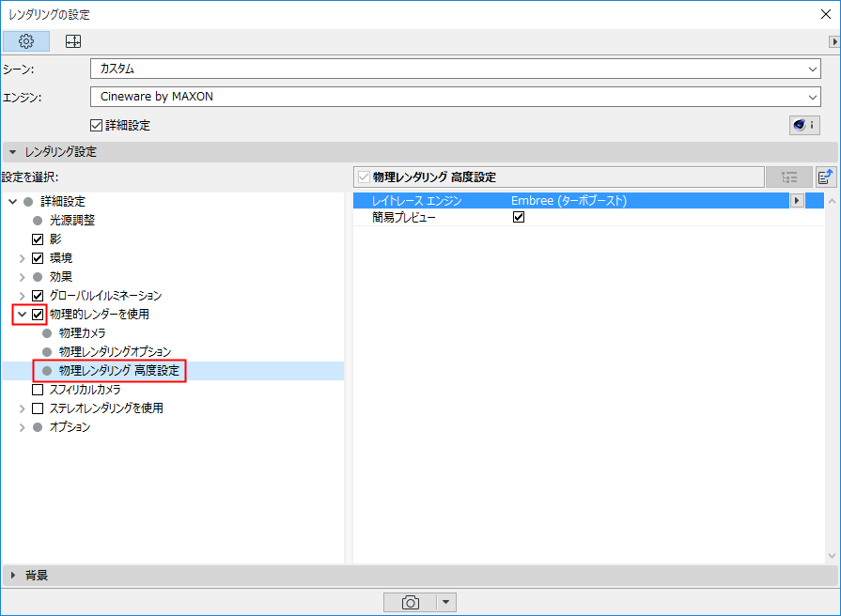The width and height of the screenshot is (841, 616).
Task: Select 物理レンダリング 高度設定 tree item
Action: (119, 371)
